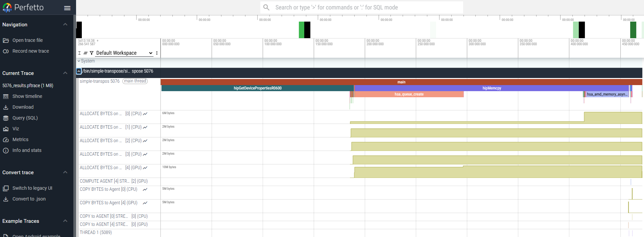The image size is (644, 237).
Task: Click the track filter funnel icon
Action: tap(92, 53)
